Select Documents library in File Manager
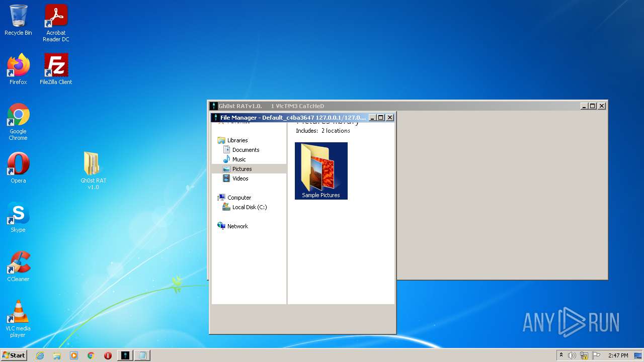The image size is (644, 362). click(246, 150)
